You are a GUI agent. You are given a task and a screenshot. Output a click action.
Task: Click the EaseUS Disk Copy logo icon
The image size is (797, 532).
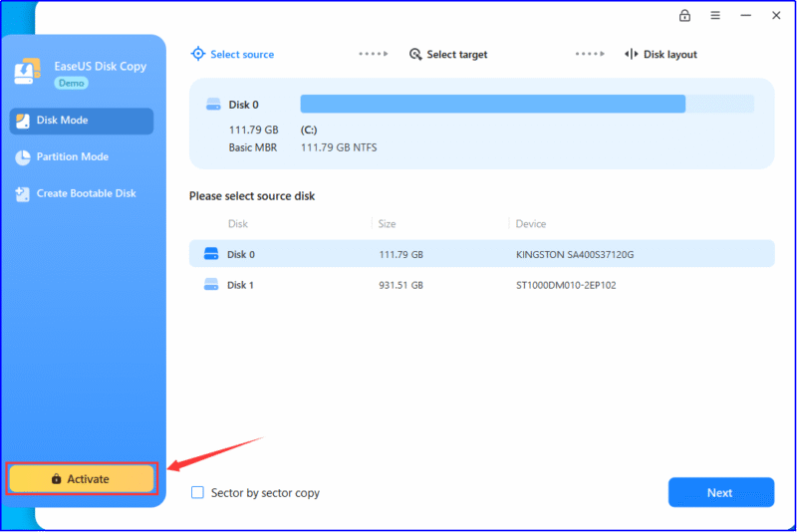(x=28, y=71)
